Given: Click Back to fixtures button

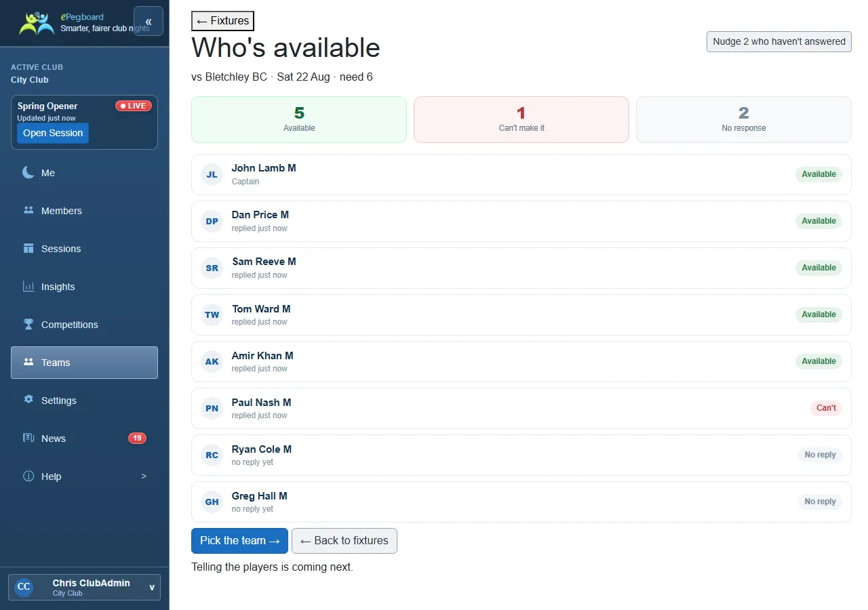Looking at the screenshot, I should click(x=344, y=541).
